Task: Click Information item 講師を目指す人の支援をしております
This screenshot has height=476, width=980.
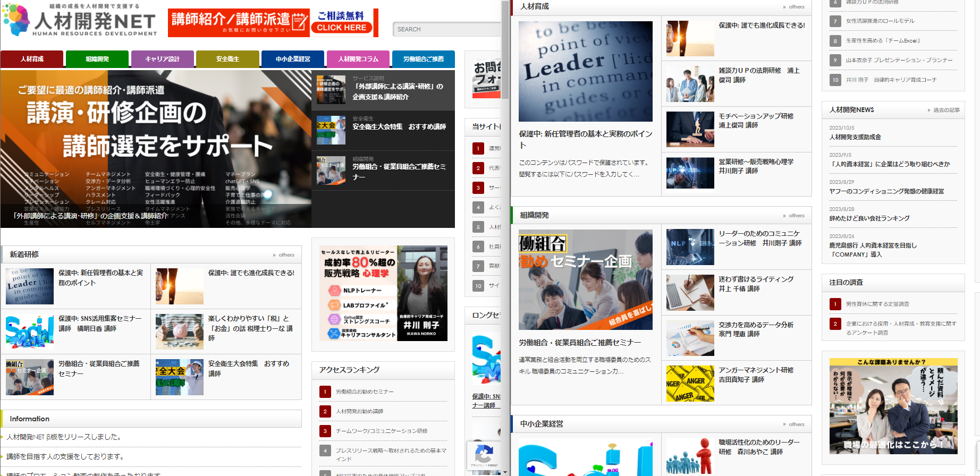Action: click(65, 456)
